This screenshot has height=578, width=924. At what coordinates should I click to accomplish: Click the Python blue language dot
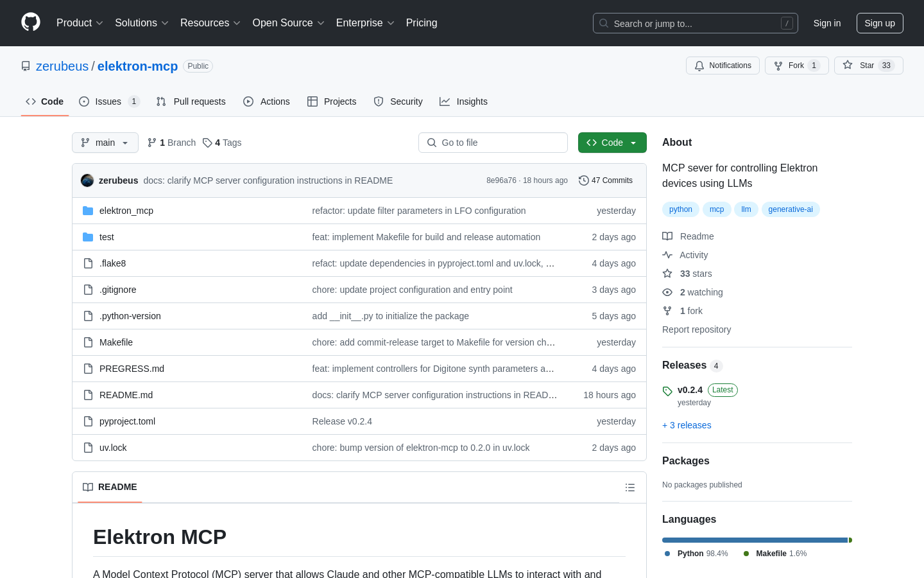coord(667,554)
